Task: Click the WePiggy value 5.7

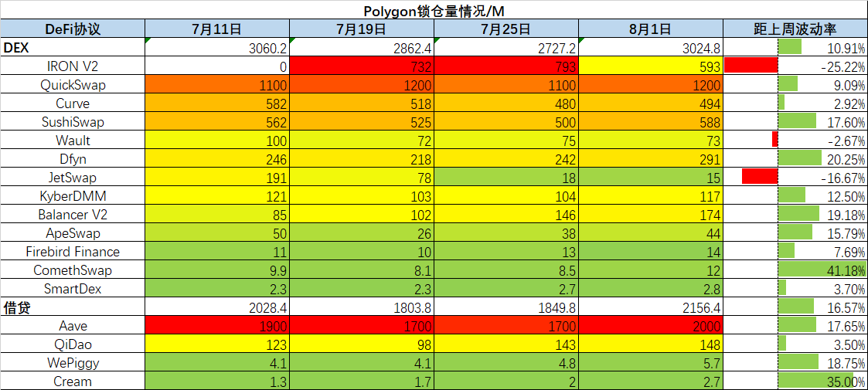Action: [x=651, y=364]
